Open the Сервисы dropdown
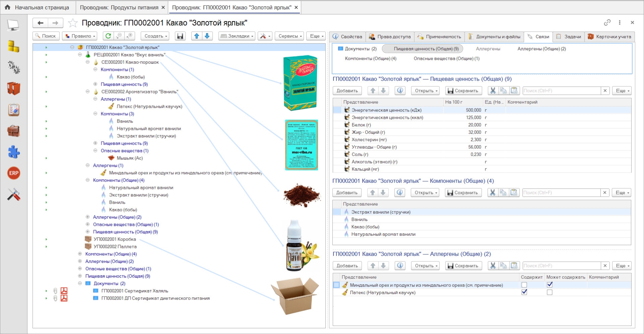 pos(290,36)
